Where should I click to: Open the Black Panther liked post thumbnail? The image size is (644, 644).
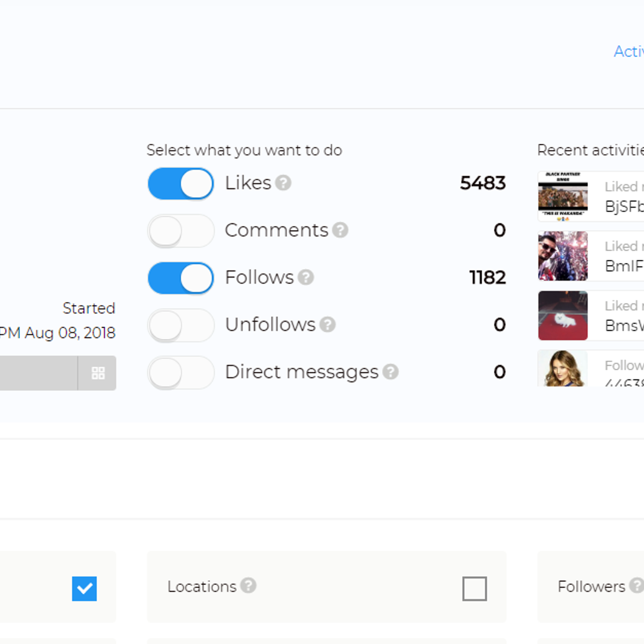click(x=563, y=196)
